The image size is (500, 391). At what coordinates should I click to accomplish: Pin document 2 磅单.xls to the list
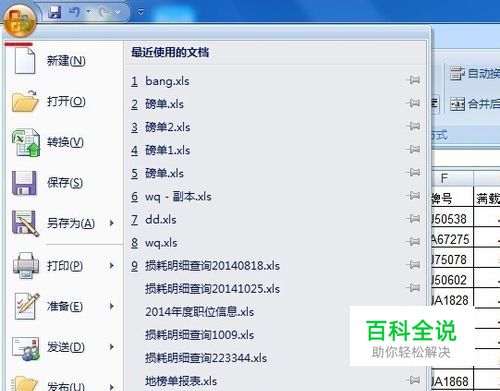(x=413, y=103)
